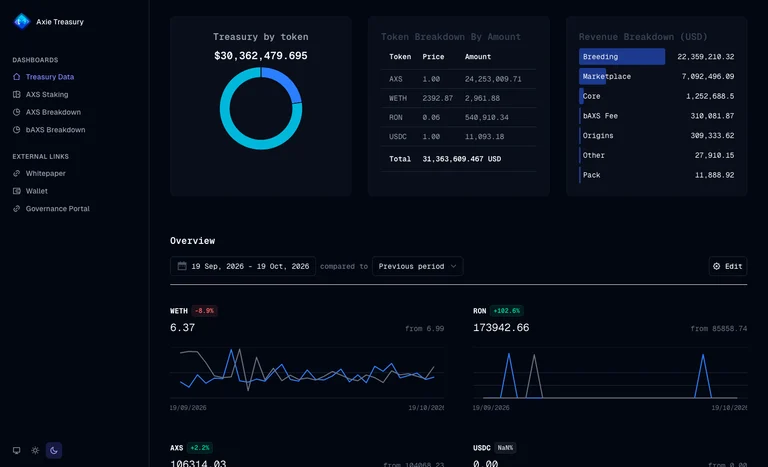Image resolution: width=768 pixels, height=467 pixels.
Task: Open the 19 Sep - 19 Oct date picker
Action: point(243,266)
